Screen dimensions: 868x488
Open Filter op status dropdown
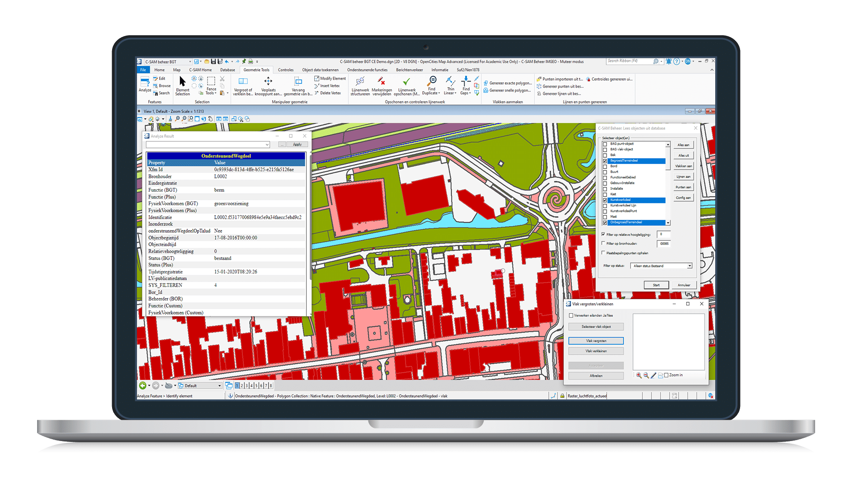tap(661, 266)
